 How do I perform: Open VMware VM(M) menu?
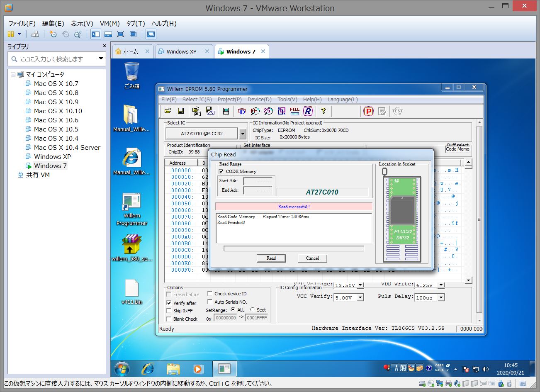(110, 23)
